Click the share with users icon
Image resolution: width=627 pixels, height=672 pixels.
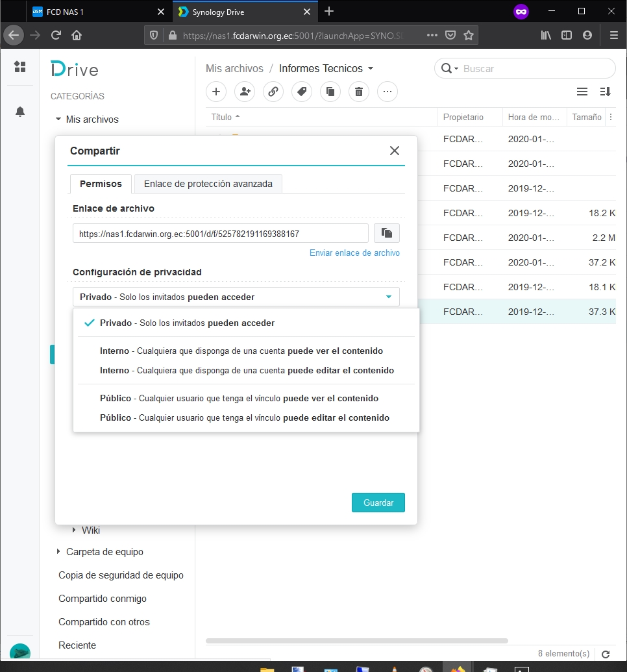245,92
